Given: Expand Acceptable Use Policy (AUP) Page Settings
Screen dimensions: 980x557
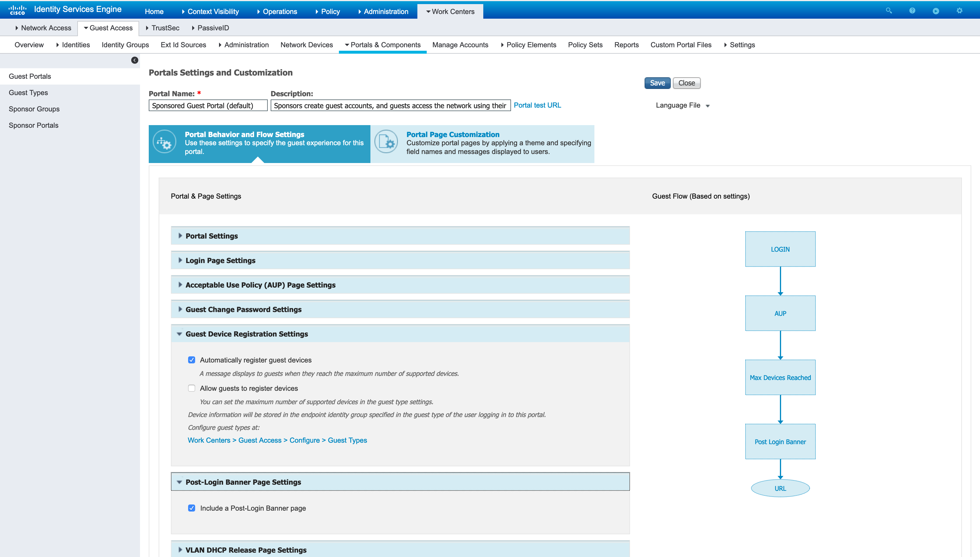Looking at the screenshot, I should tap(400, 285).
